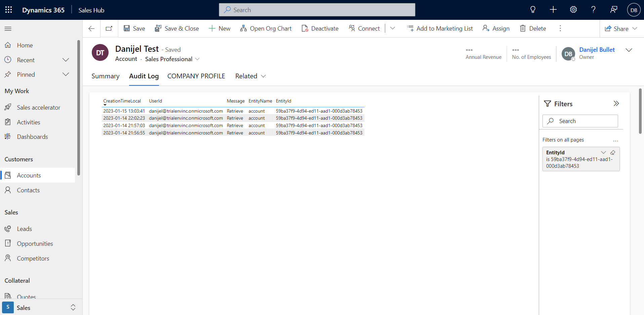The height and width of the screenshot is (315, 644).
Task: Click Add to Marketing List
Action: tap(440, 29)
